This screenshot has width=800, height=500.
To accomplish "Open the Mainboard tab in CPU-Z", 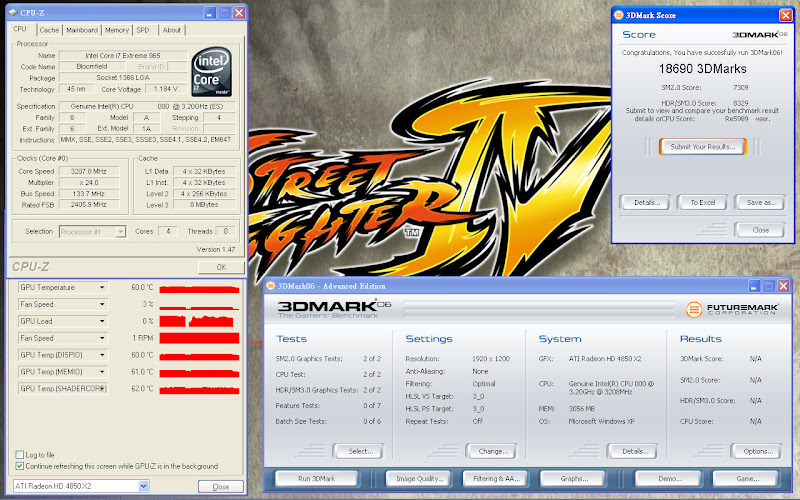I will tap(82, 30).
